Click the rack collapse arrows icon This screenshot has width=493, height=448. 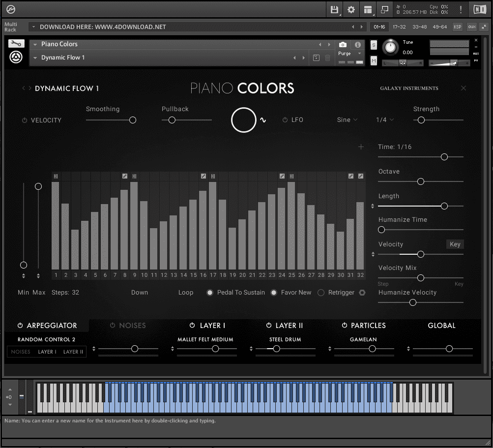point(484,27)
